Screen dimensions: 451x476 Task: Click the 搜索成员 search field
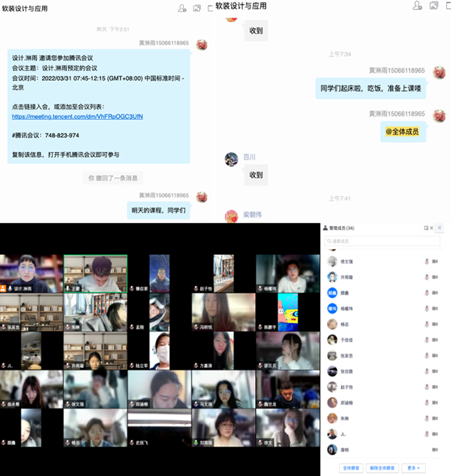point(383,241)
